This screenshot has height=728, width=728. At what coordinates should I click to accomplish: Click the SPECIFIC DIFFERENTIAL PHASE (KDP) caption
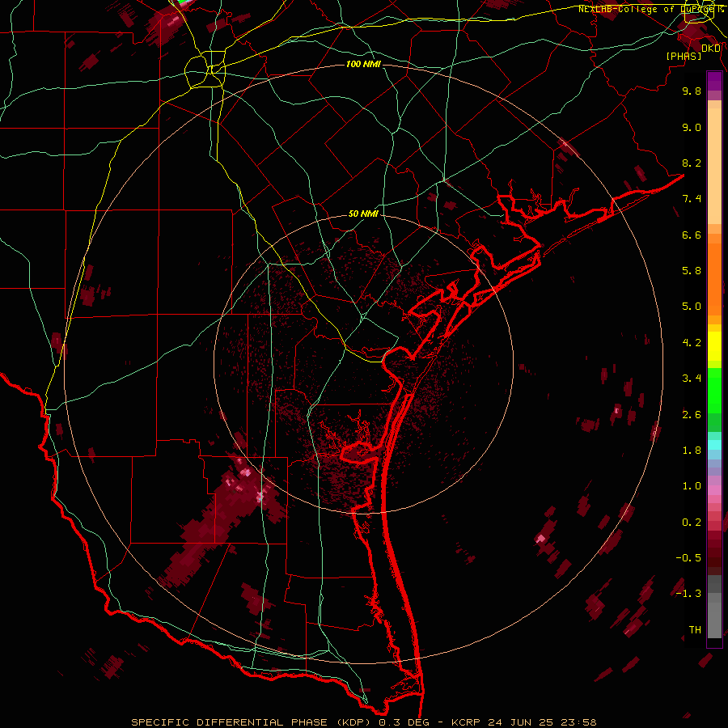pyautogui.click(x=252, y=722)
